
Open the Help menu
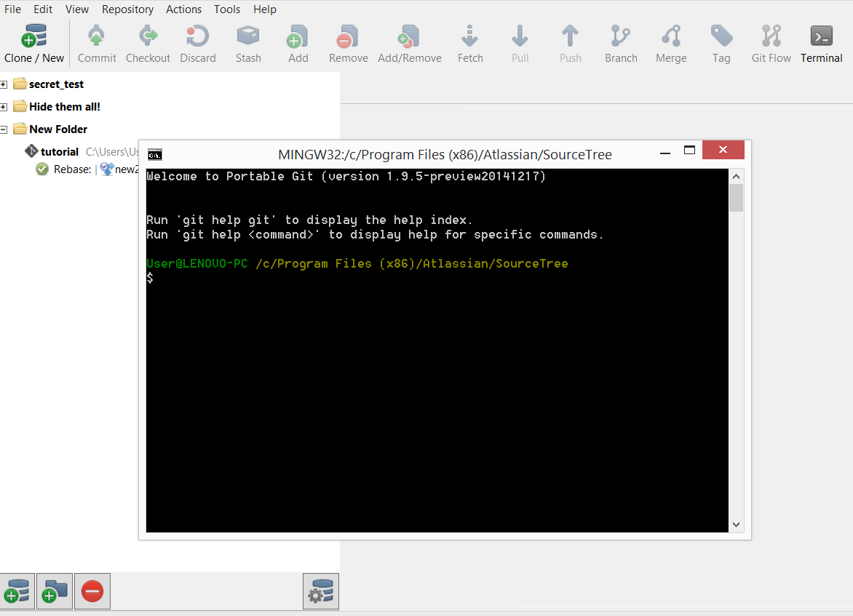(x=264, y=9)
